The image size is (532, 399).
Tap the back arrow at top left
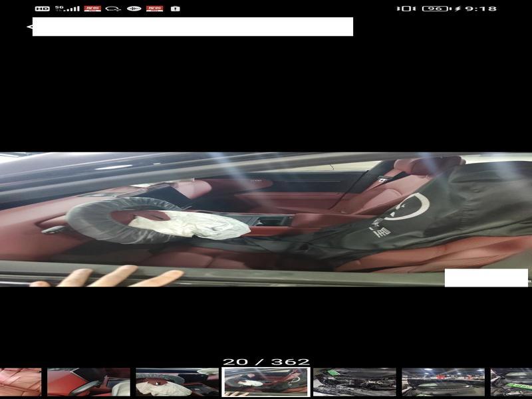pyautogui.click(x=29, y=27)
